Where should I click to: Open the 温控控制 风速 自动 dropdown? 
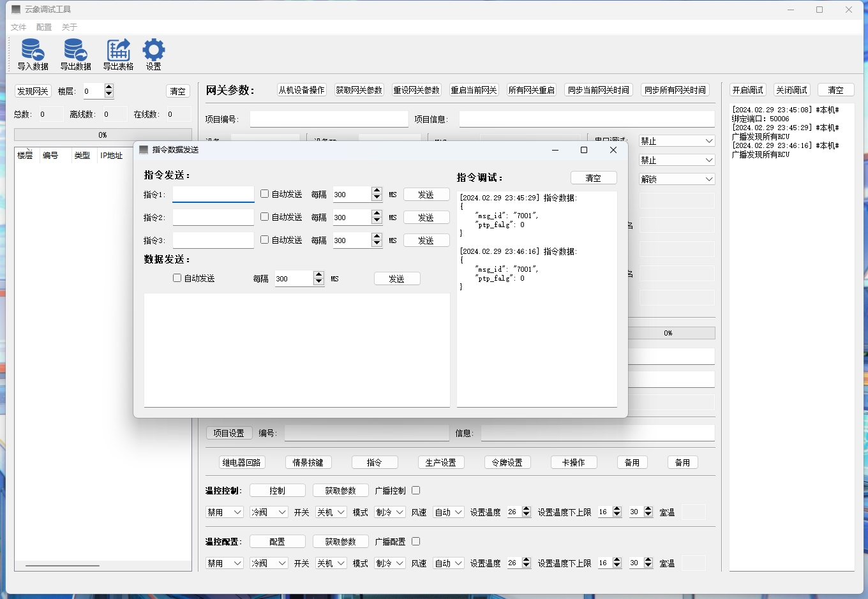(x=449, y=512)
